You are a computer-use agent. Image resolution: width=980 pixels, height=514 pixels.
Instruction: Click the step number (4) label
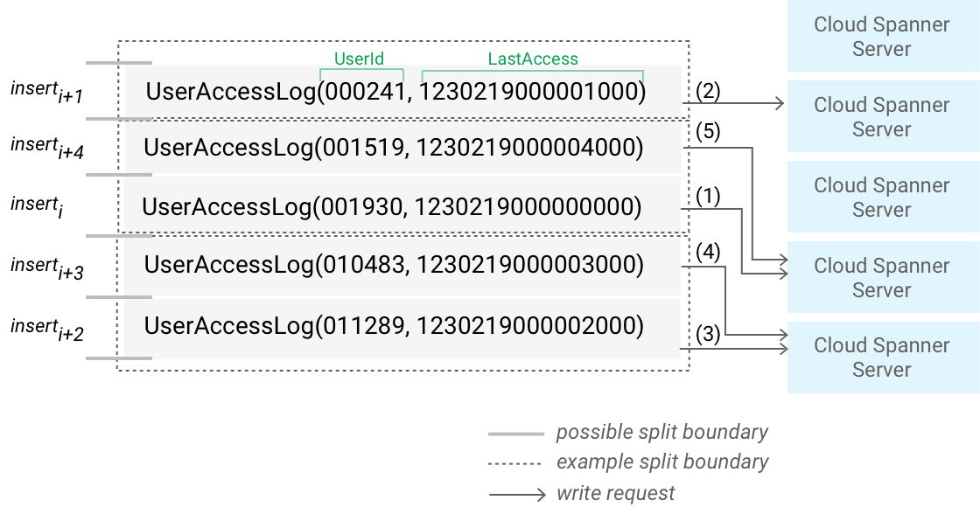[708, 254]
